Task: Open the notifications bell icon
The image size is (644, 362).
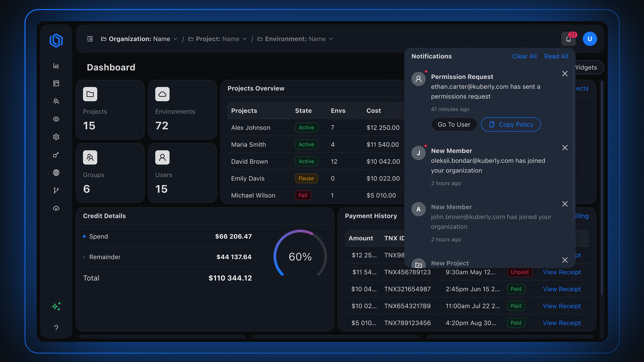Action: point(568,39)
